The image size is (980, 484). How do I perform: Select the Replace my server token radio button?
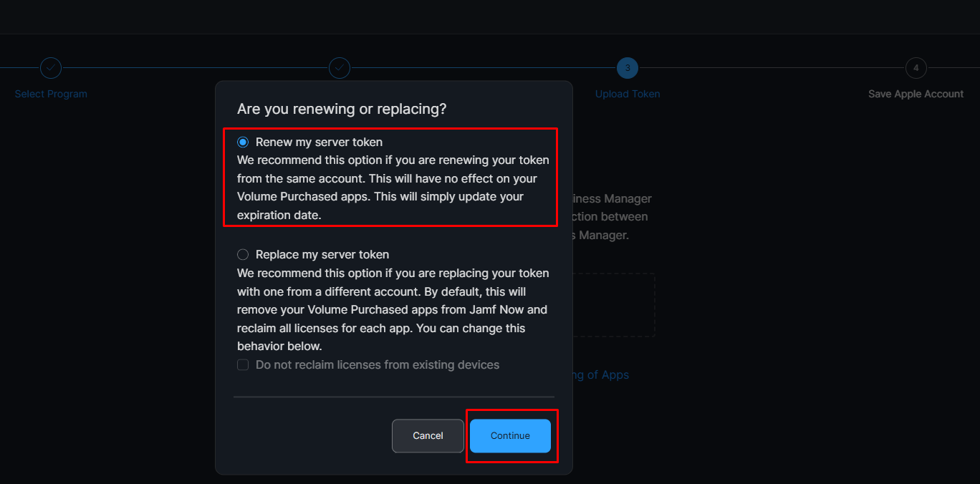pos(243,255)
